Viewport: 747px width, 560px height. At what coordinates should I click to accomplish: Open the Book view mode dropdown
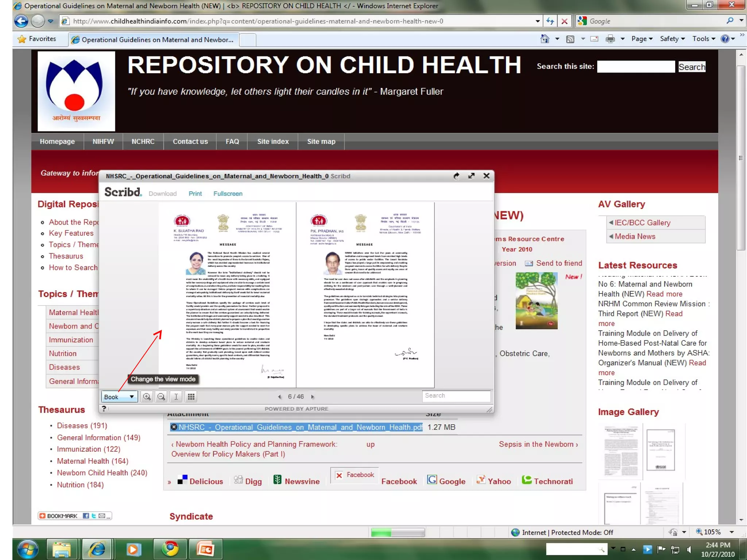[x=119, y=397]
